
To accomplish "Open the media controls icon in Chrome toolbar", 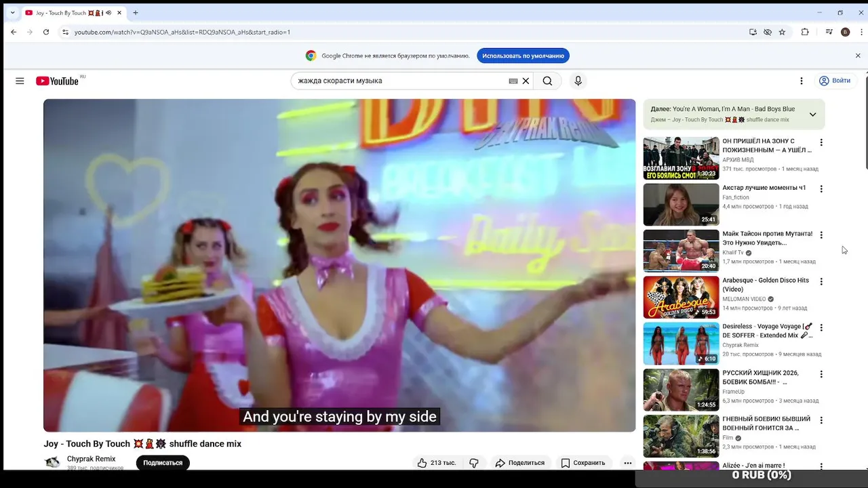I will [829, 32].
